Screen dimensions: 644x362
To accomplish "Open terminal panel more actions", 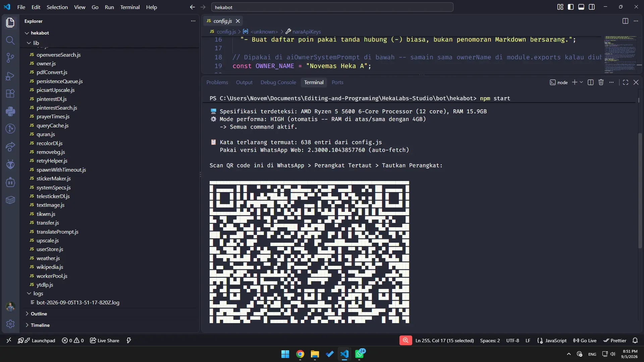I will tap(612, 82).
